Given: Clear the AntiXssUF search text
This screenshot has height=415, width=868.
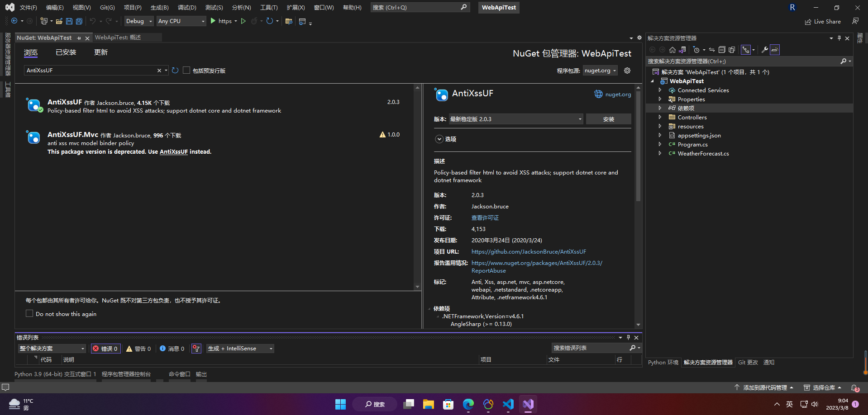Looking at the screenshot, I should click(x=159, y=71).
